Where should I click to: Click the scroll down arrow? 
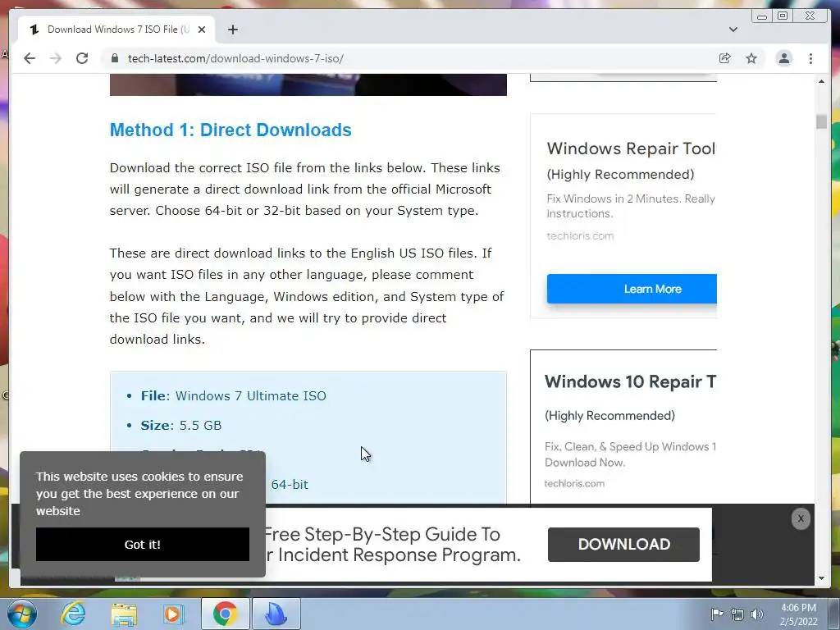[821, 578]
